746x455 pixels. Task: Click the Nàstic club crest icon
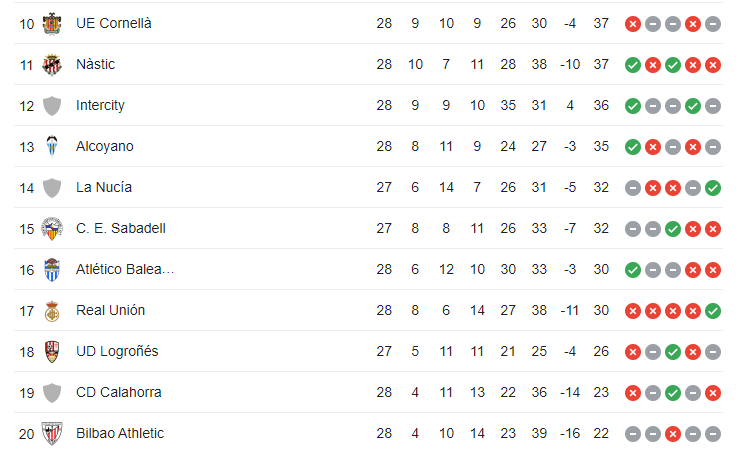click(52, 64)
